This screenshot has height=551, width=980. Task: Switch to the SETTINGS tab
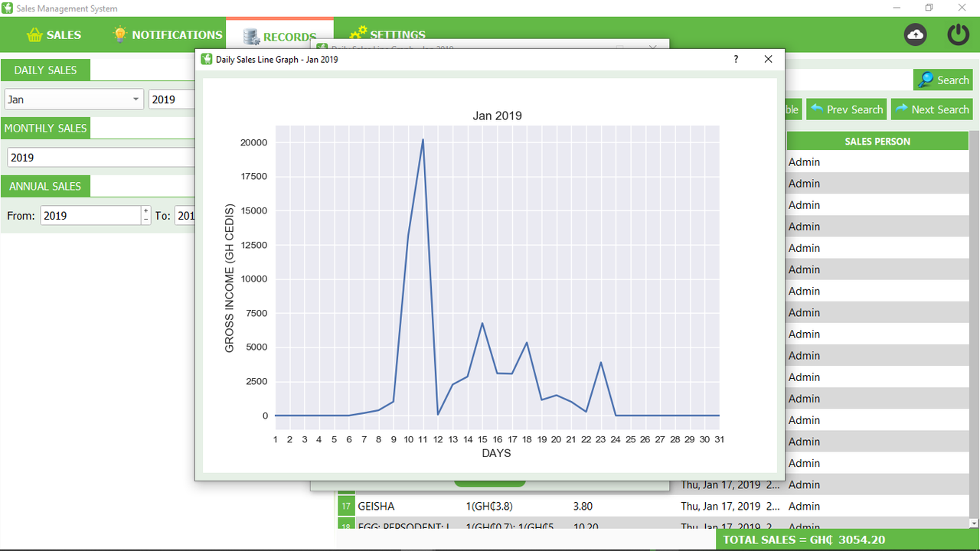click(x=387, y=34)
